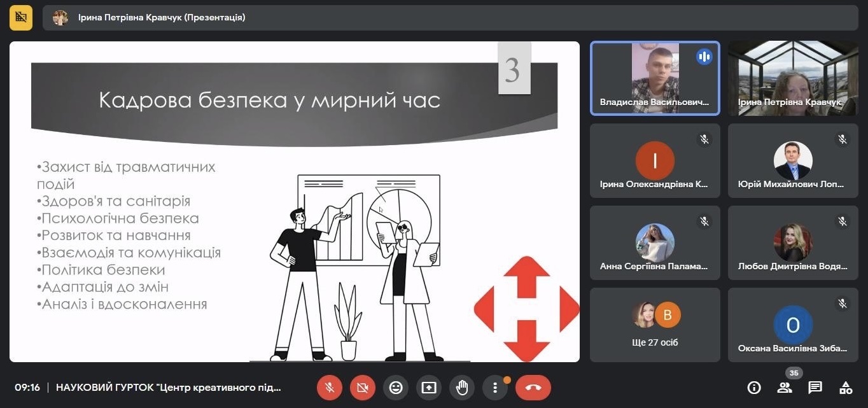
Task: Open the emoji reactions button
Action: point(396,387)
